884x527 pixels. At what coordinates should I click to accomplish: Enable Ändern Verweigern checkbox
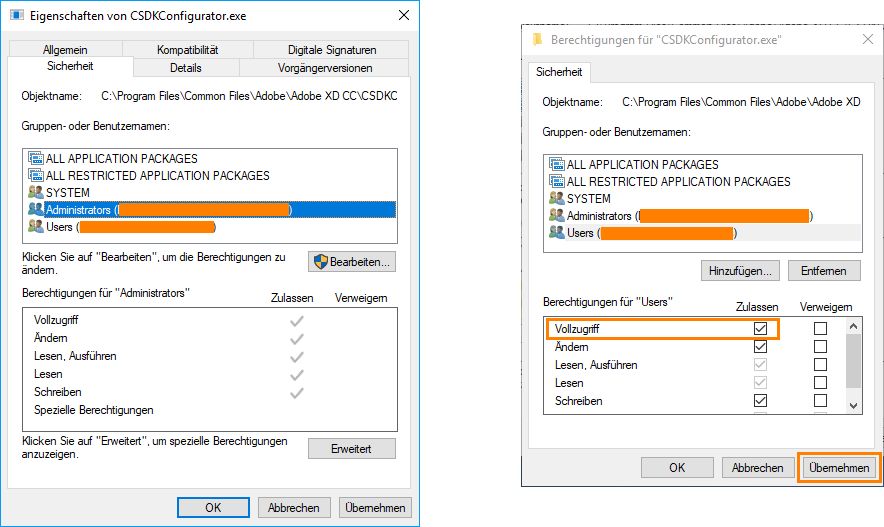820,347
